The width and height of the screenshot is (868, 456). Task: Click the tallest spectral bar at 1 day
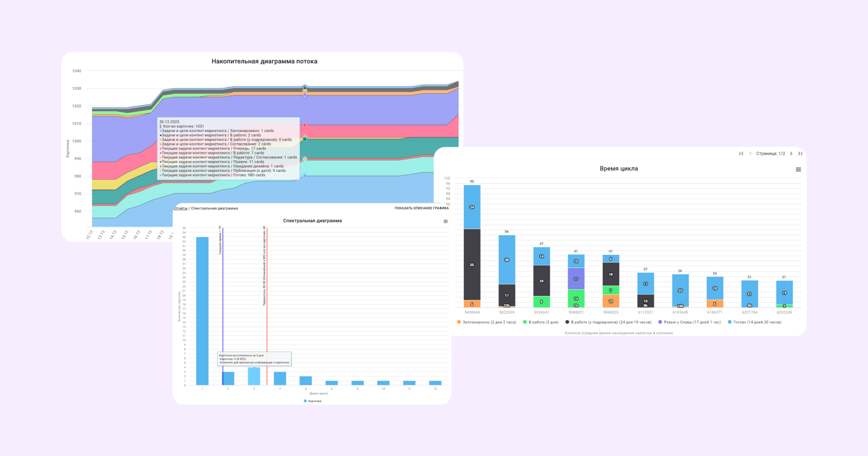point(202,311)
